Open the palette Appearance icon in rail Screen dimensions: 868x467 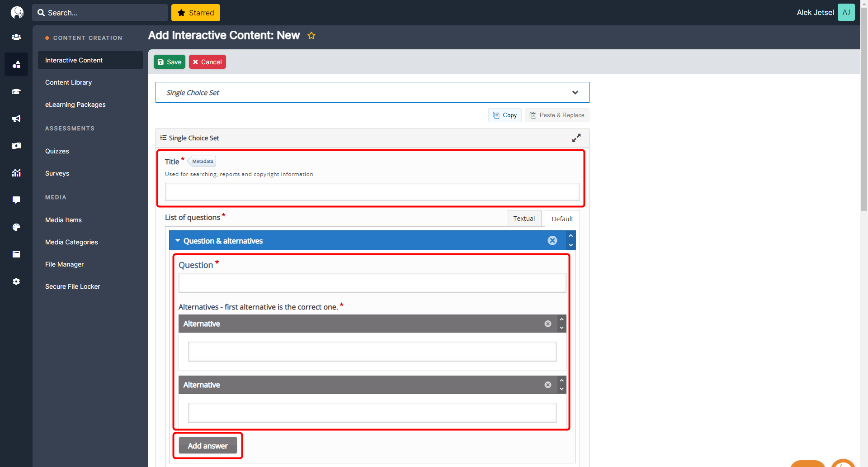click(x=16, y=227)
